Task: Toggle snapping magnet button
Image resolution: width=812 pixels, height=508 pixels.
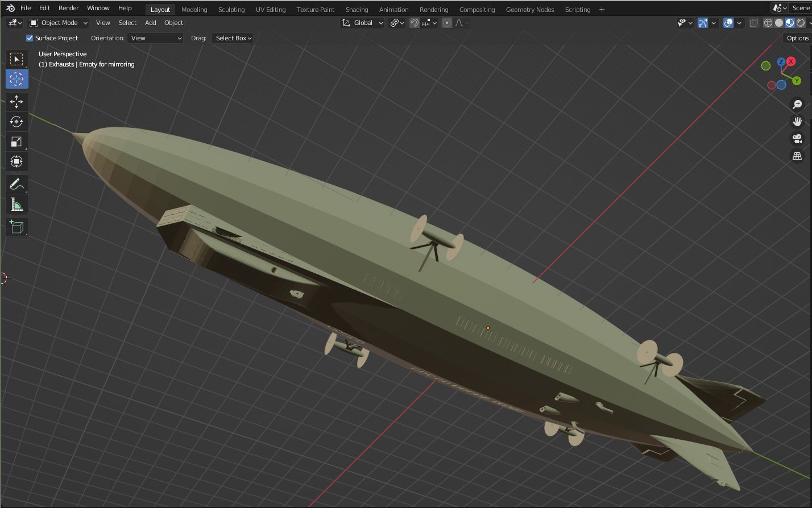Action: pyautogui.click(x=415, y=23)
